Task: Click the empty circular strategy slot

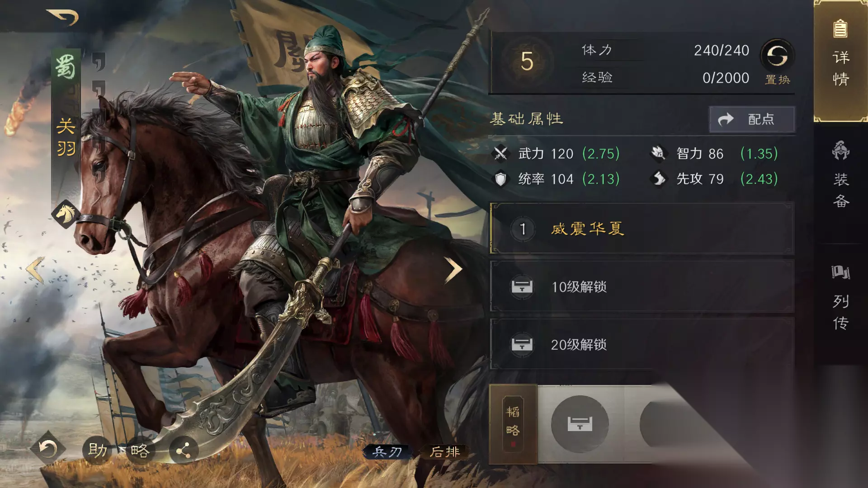Action: [580, 424]
